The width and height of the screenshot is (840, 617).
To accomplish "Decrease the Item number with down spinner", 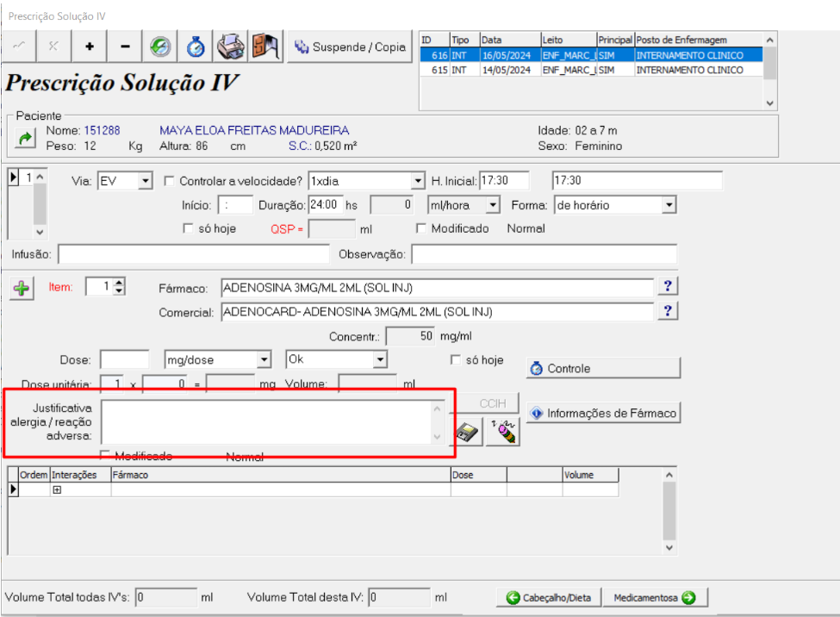I will click(120, 291).
